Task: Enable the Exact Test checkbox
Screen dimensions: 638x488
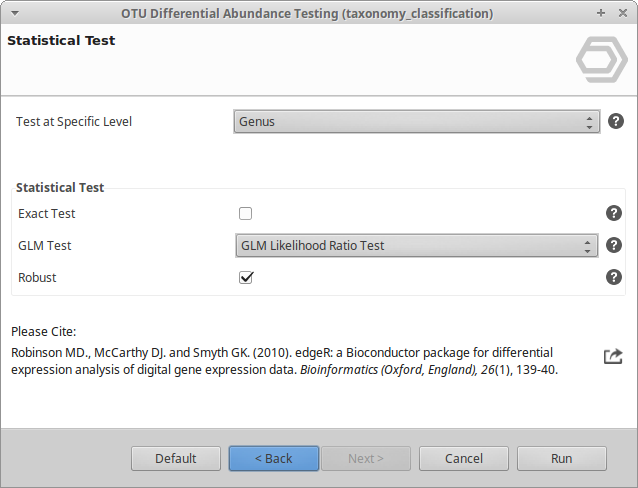Action: (246, 213)
